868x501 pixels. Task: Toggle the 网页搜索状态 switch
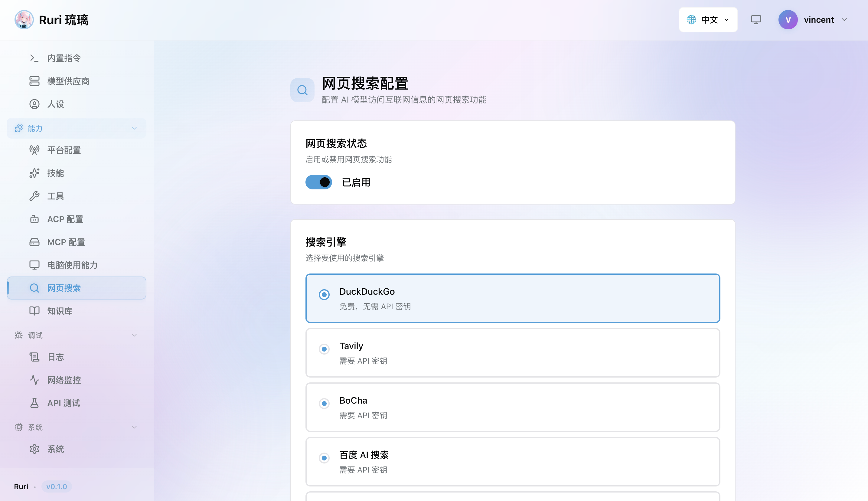[318, 182]
